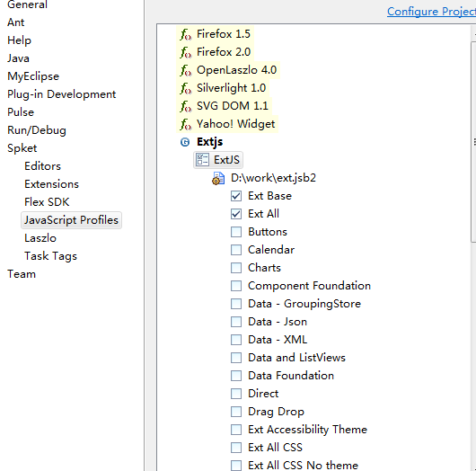Image resolution: width=476 pixels, height=471 pixels.
Task: Select Team preferences category
Action: tap(22, 274)
